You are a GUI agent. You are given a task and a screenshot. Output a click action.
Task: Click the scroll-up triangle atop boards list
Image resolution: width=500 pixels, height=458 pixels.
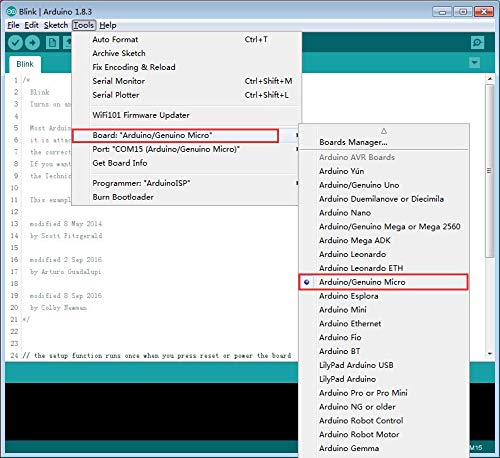(x=384, y=131)
